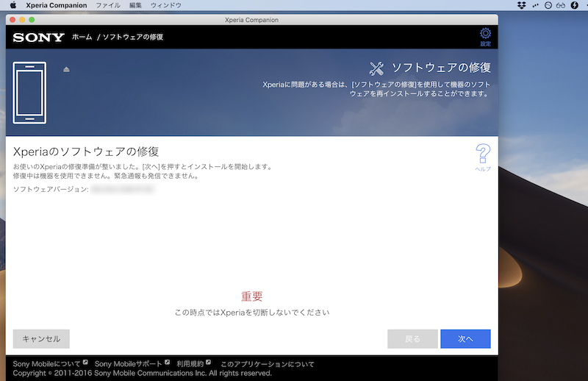Click the ヘルプ question mark icon
Screen dimensions: 588x381
[483, 154]
